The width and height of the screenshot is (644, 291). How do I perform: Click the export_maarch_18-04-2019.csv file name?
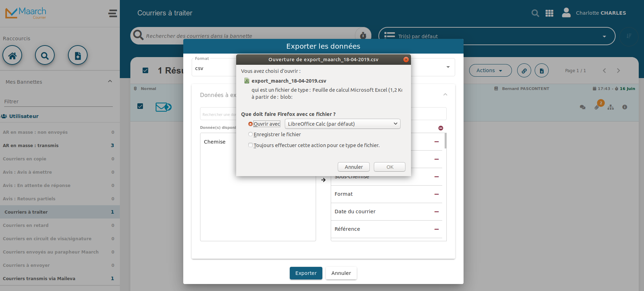tap(289, 81)
